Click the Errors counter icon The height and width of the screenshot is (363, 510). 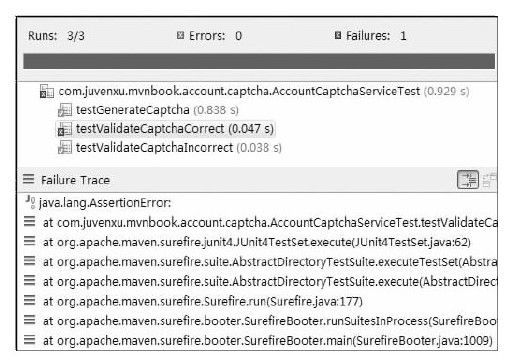coord(180,35)
